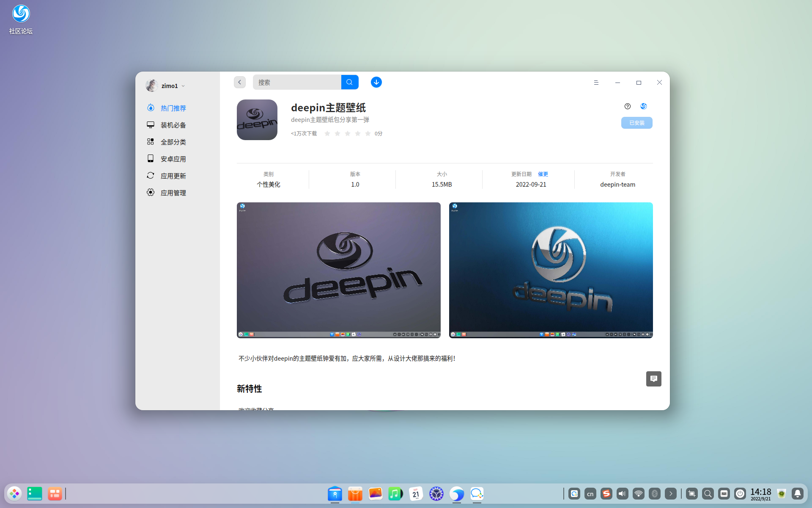
Task: Open the notification bell icon
Action: (x=798, y=494)
